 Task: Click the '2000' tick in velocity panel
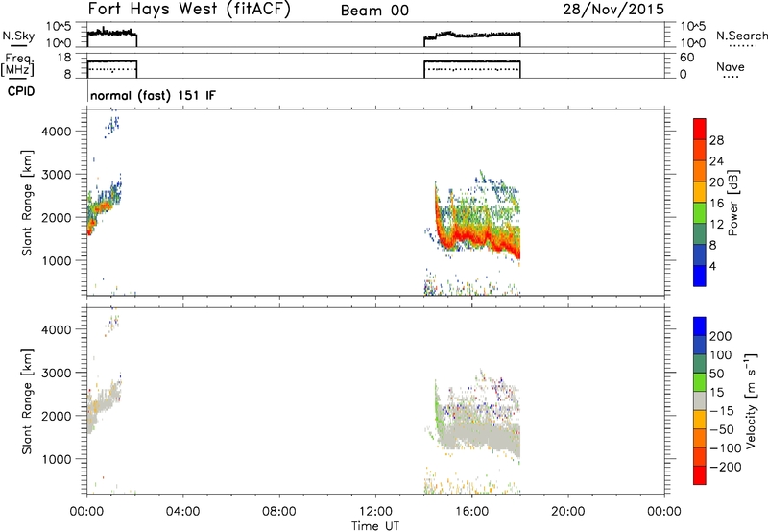click(57, 416)
